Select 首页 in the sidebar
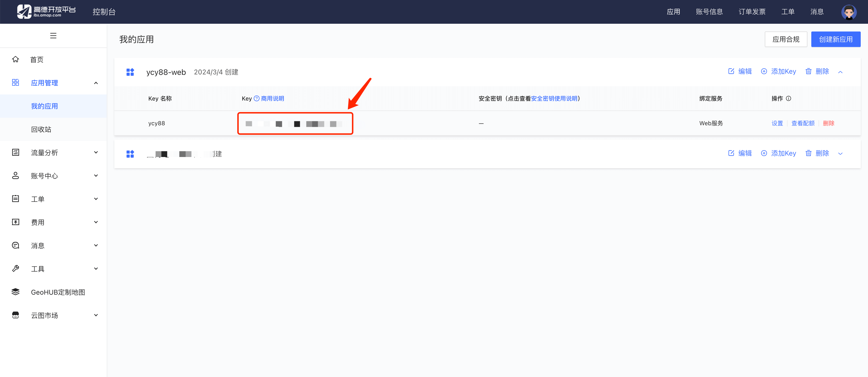The width and height of the screenshot is (868, 377). coord(37,60)
